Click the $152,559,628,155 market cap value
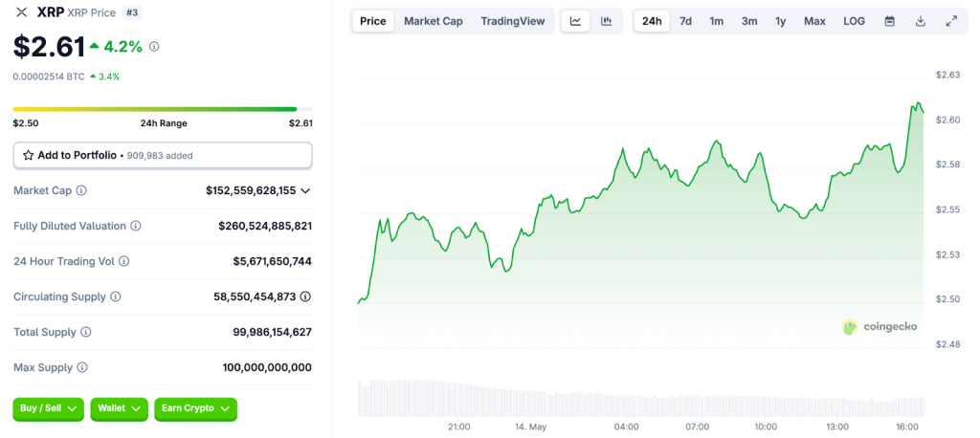Screen dimensions: 980x438 251,190
